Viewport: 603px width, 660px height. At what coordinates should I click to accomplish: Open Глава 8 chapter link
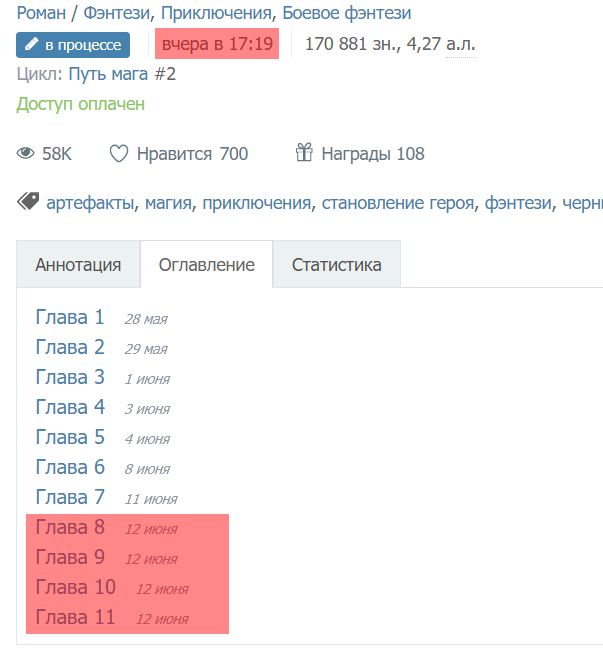(70, 528)
